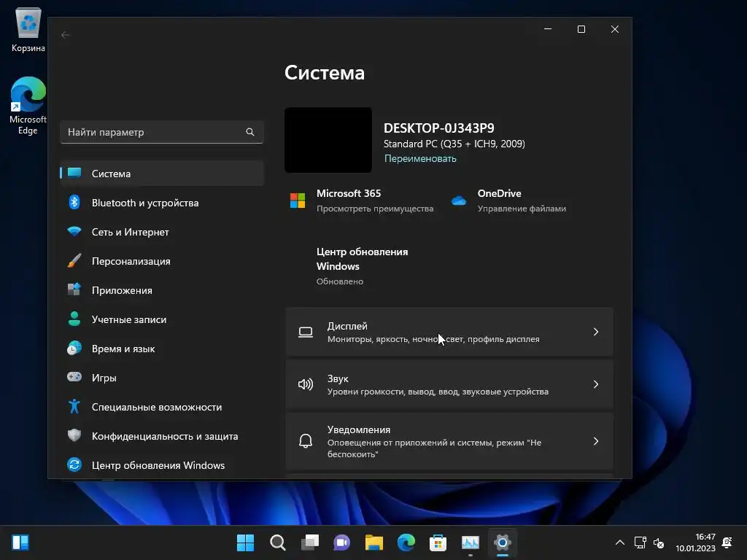Open taskbar search magnifier

[278, 542]
